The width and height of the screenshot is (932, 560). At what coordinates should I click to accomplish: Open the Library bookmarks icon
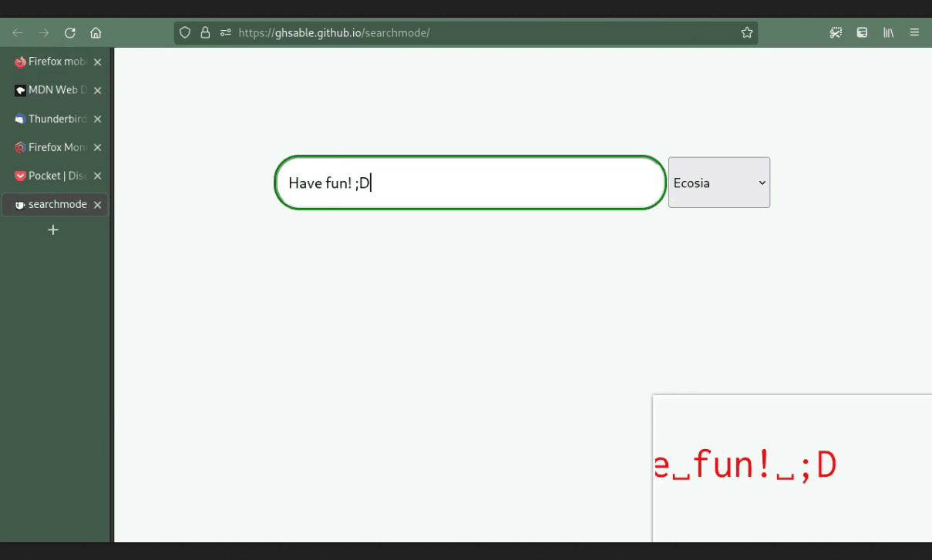(x=888, y=32)
